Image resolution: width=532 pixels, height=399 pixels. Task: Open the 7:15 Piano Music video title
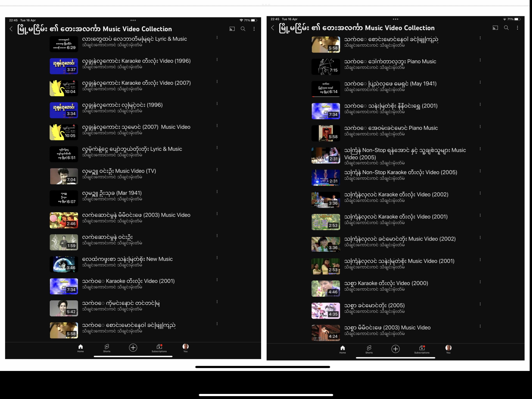(390, 62)
